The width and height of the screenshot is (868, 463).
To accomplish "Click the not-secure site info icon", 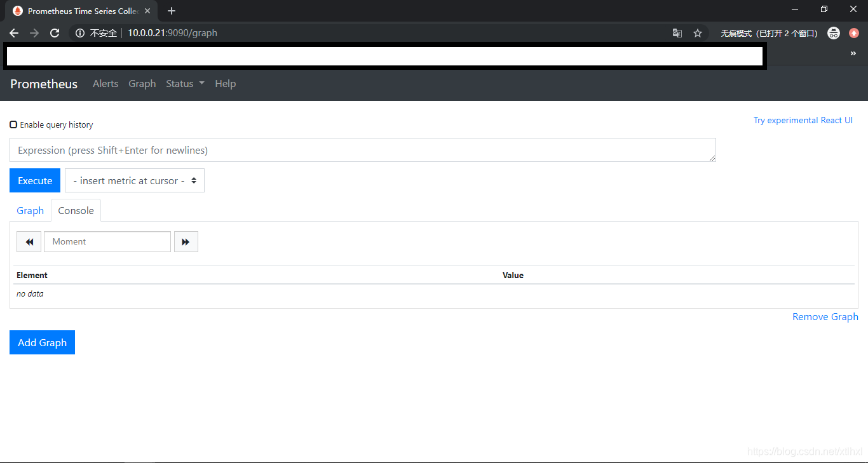I will click(x=80, y=33).
